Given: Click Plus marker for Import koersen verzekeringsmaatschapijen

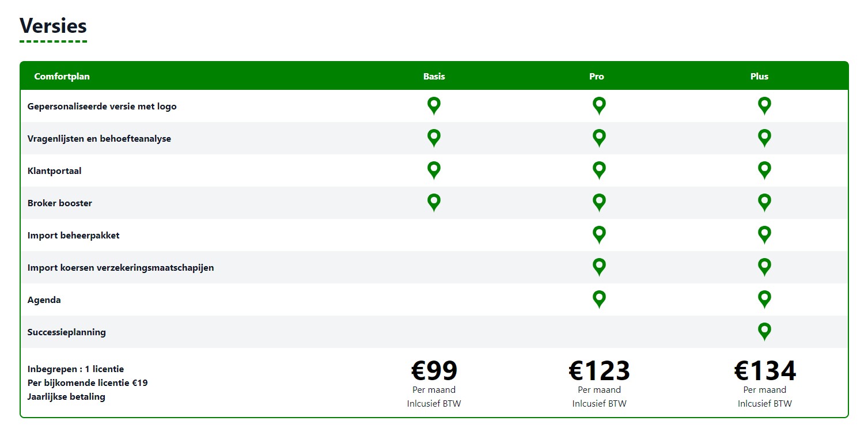Looking at the screenshot, I should (764, 267).
